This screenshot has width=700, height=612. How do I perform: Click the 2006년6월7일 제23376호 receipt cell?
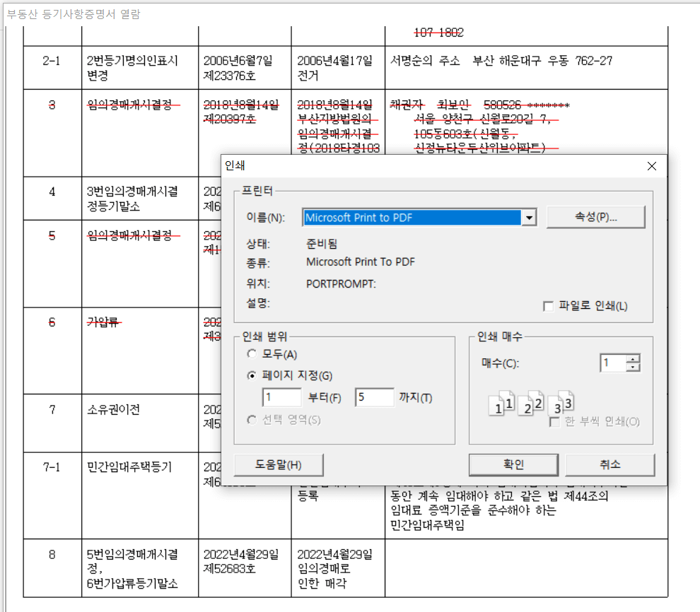(x=245, y=67)
